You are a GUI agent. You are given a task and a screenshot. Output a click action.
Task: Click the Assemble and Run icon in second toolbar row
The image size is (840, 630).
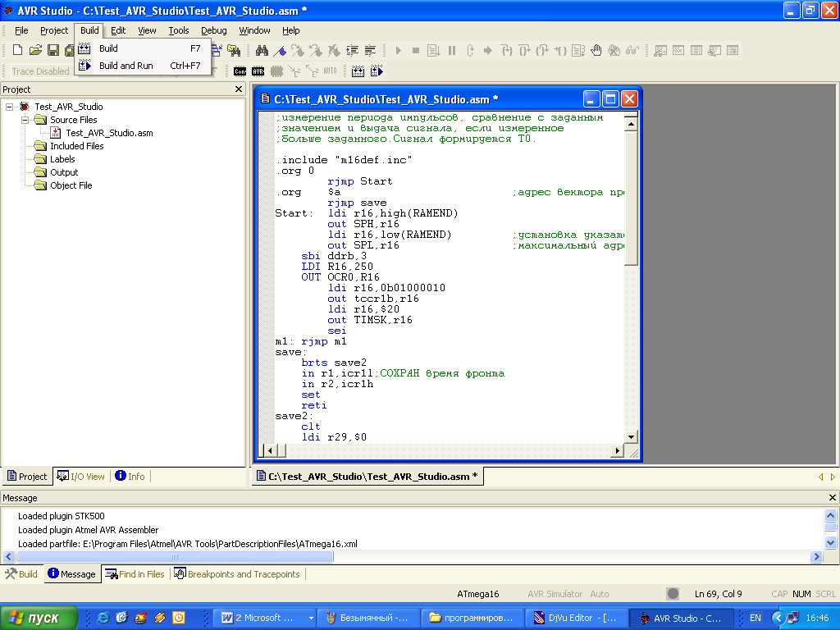click(377, 71)
